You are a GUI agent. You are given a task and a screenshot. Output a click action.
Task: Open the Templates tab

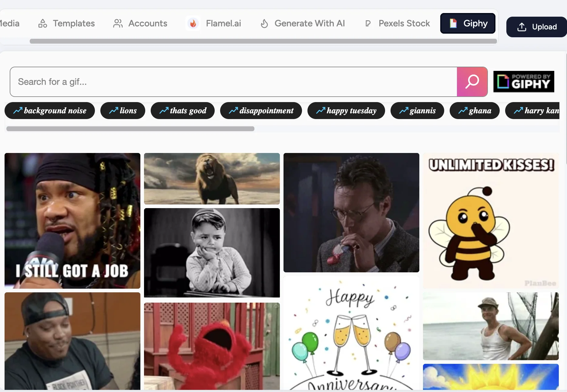point(66,23)
